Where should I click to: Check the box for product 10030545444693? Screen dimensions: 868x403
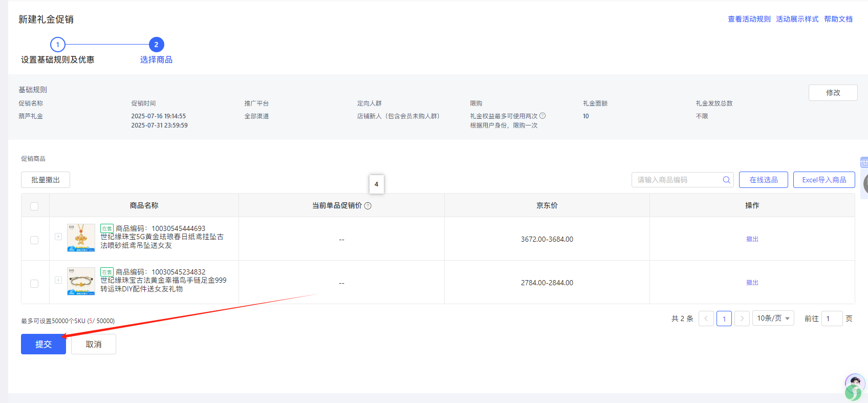tap(34, 240)
